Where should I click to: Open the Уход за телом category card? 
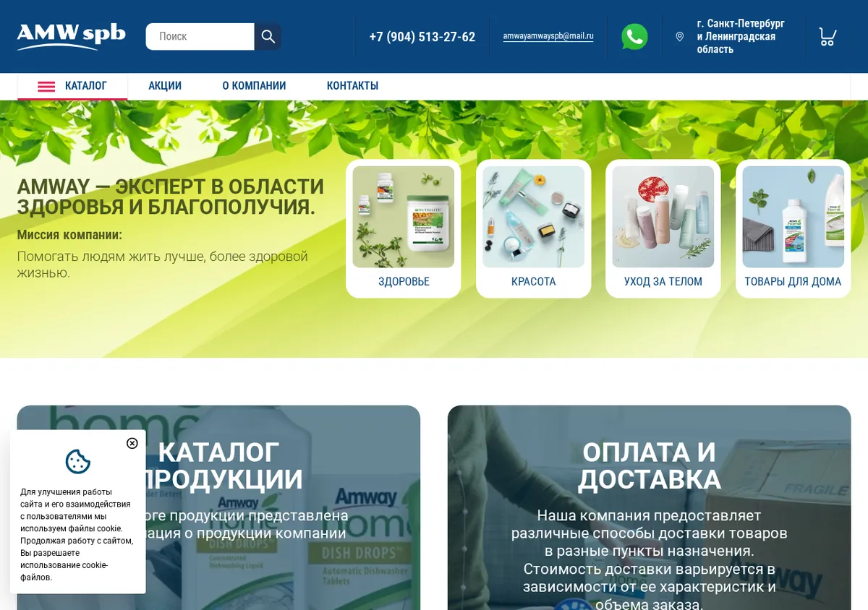[x=663, y=228]
